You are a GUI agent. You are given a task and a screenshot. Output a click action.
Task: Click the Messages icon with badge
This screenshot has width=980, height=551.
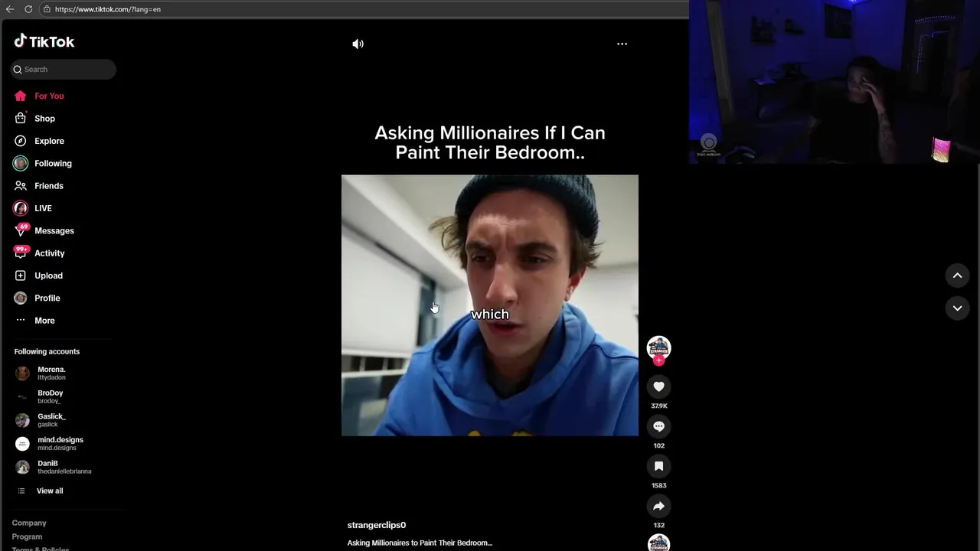point(21,230)
